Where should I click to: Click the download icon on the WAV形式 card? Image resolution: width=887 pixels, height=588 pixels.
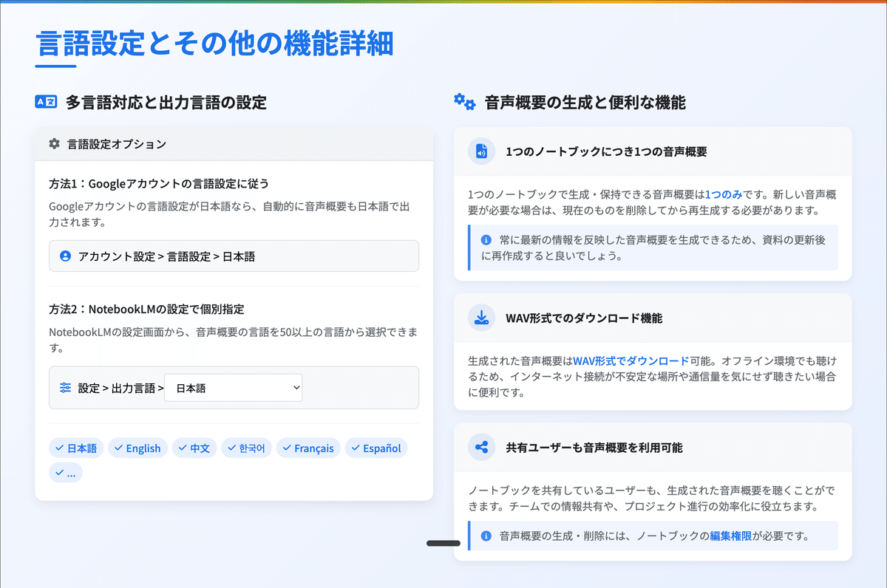481,316
